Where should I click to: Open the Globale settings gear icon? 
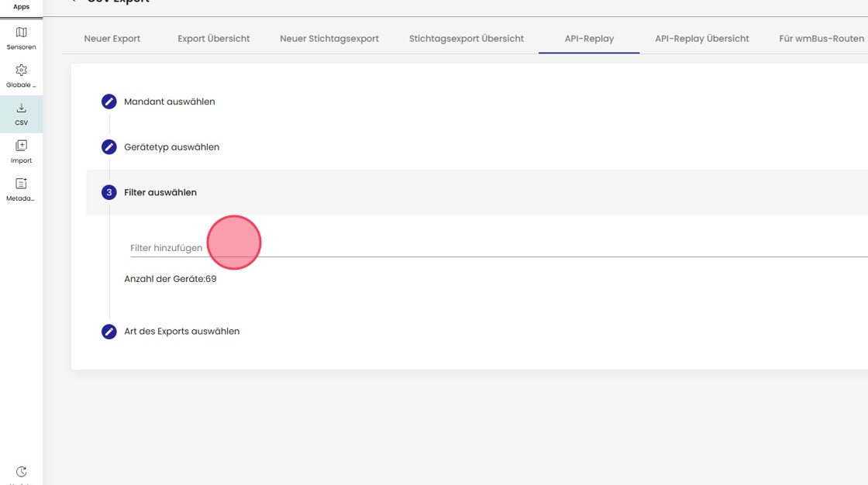(x=21, y=71)
